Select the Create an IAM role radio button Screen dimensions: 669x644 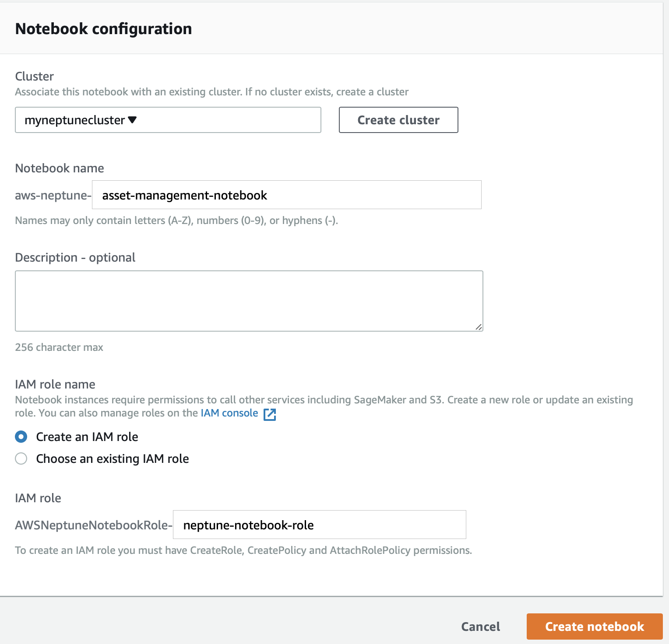pyautogui.click(x=21, y=437)
